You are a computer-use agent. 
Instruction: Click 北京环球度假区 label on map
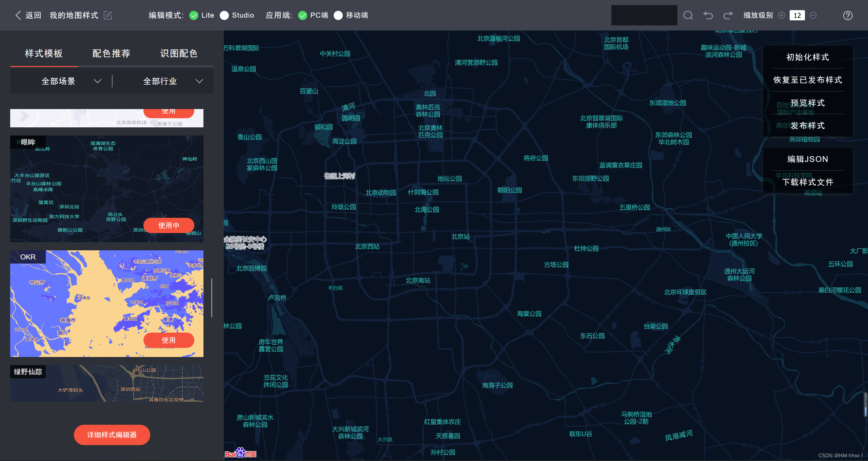[685, 292]
